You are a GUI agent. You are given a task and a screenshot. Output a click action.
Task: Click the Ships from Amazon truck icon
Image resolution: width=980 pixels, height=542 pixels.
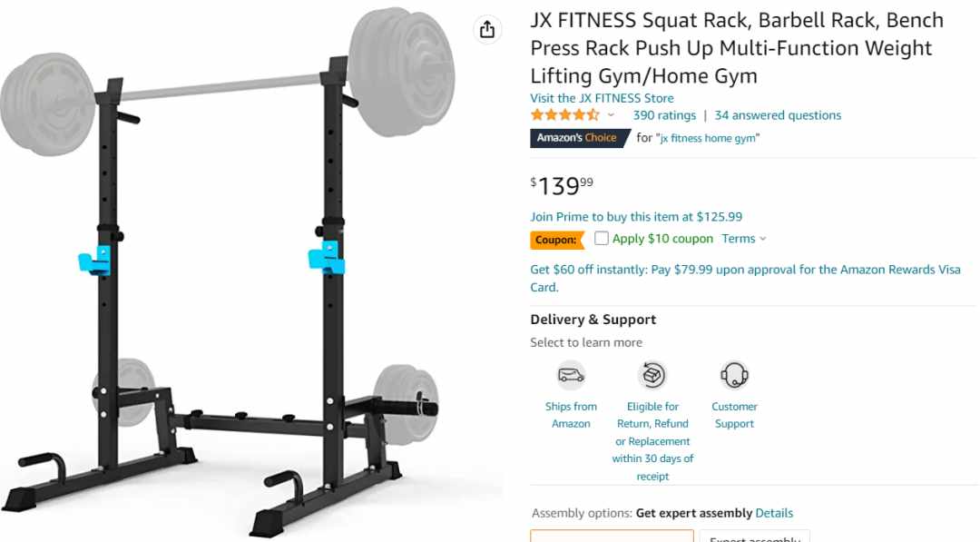(571, 375)
